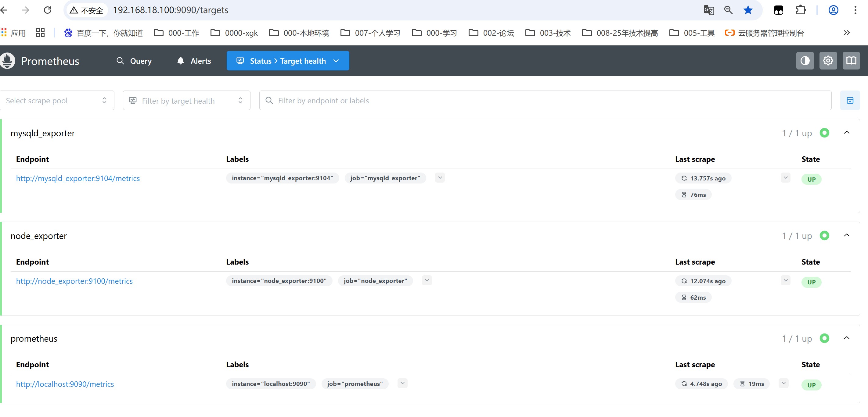Collapse the mysqld_exporter pool section
This screenshot has width=868, height=417.
[x=846, y=133]
